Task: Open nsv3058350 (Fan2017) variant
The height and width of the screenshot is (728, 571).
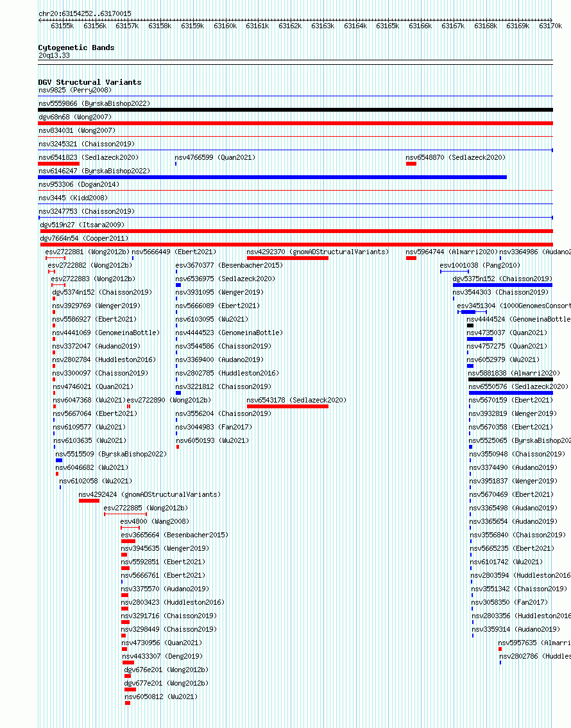Action: [x=509, y=602]
